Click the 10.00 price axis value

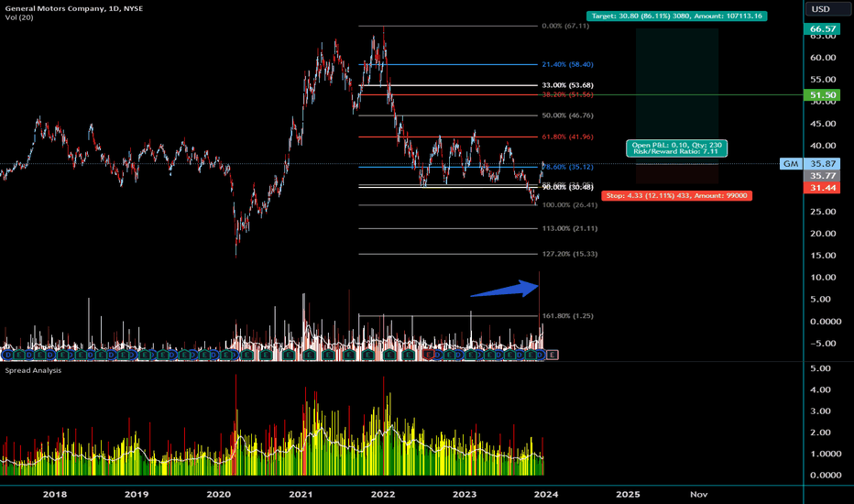pos(823,278)
